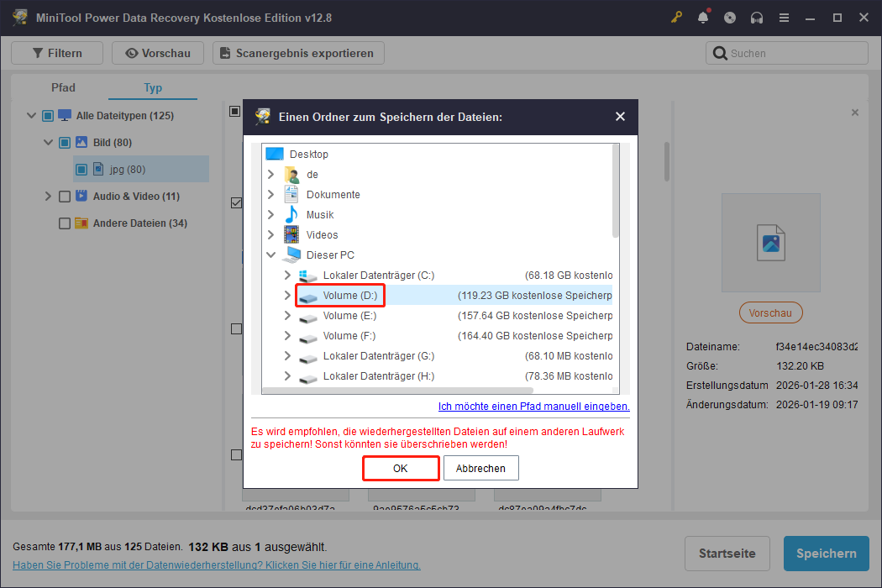The image size is (882, 588).
Task: Open the hamburger menu in title bar
Action: pos(784,18)
